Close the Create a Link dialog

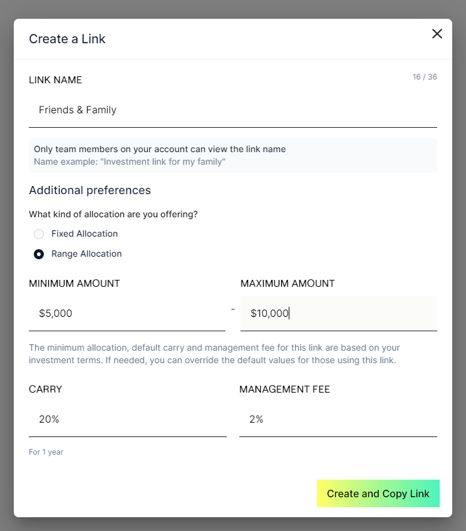(x=437, y=34)
